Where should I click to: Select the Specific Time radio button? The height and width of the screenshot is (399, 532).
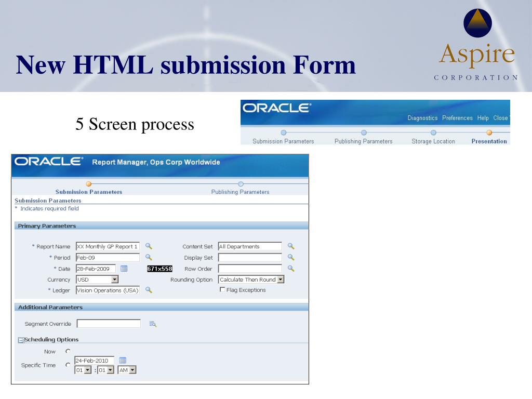point(68,365)
